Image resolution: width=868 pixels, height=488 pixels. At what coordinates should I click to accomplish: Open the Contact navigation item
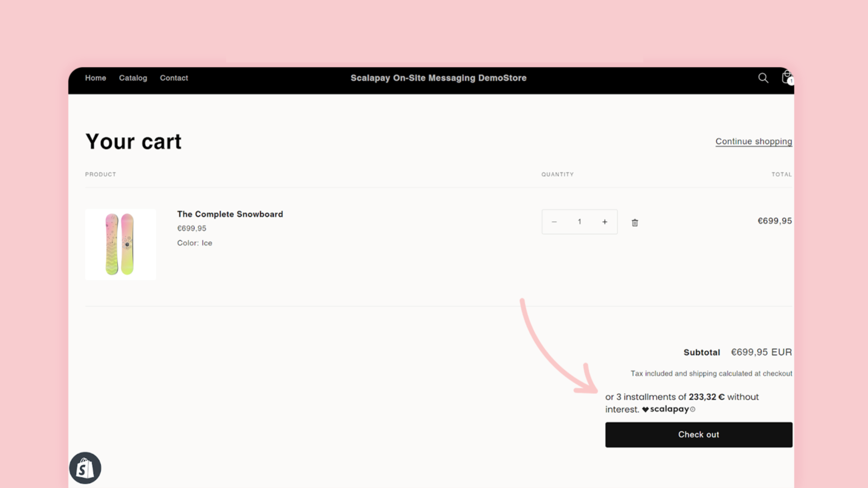pyautogui.click(x=174, y=78)
